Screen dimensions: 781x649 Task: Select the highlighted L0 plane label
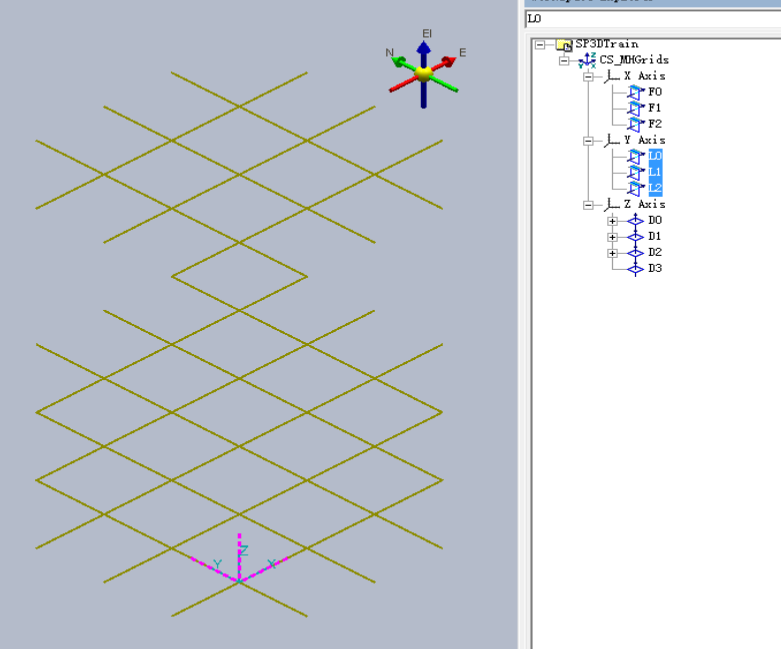tap(655, 156)
